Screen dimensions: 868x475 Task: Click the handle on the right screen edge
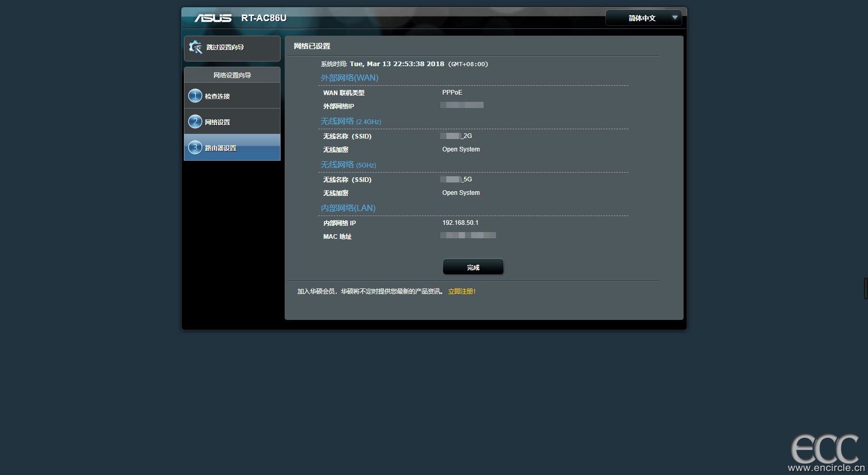coord(865,288)
